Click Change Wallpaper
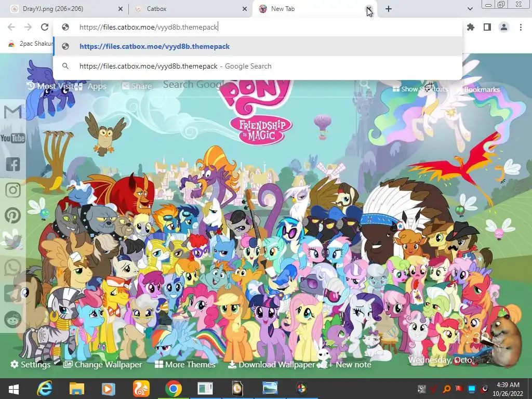This screenshot has height=399, width=532. point(102,364)
